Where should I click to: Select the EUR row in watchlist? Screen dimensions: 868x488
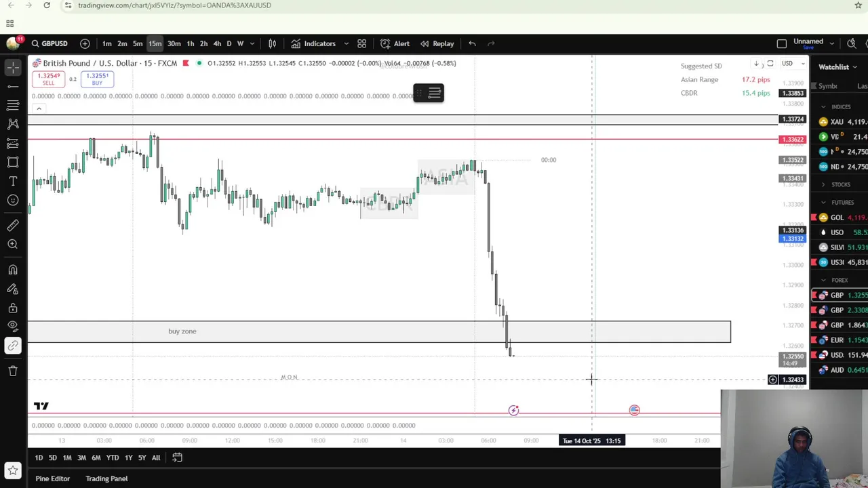click(840, 340)
